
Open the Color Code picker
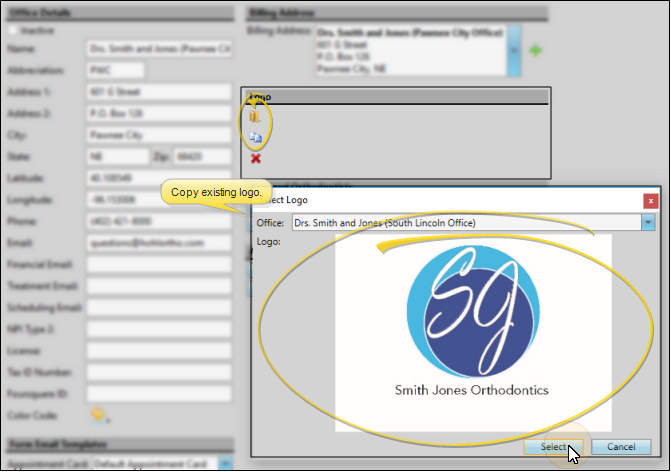click(99, 414)
